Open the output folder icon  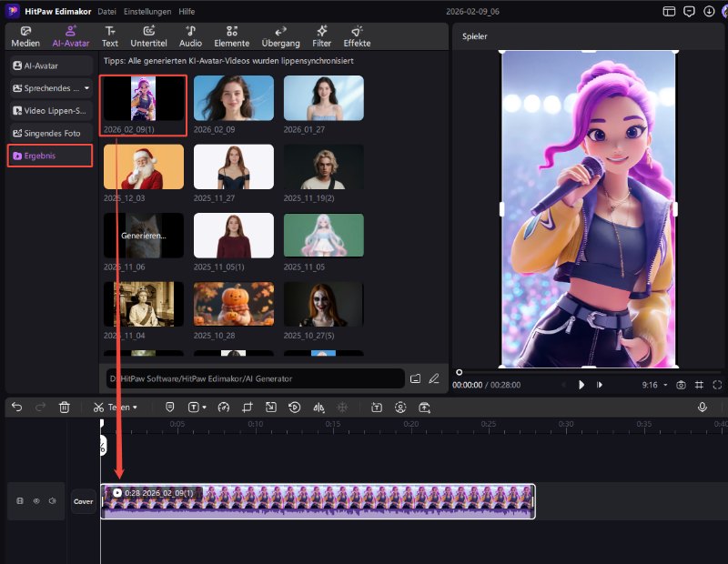coord(415,378)
